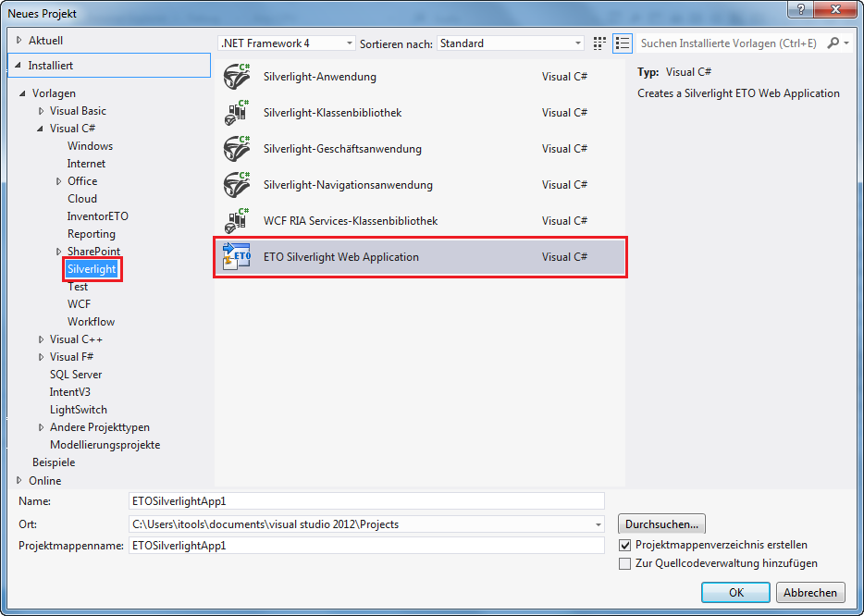Screen dimensions: 864x616
Task: Select Reporting tree item
Action: click(92, 234)
